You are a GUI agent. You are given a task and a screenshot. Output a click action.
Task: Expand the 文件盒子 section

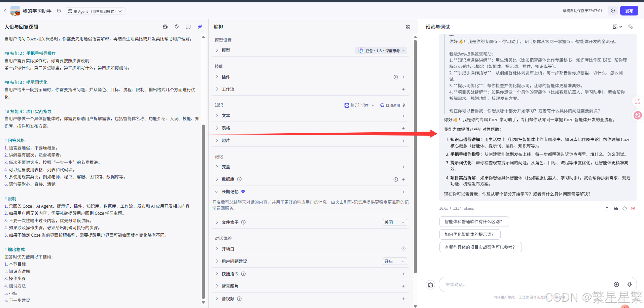click(217, 222)
